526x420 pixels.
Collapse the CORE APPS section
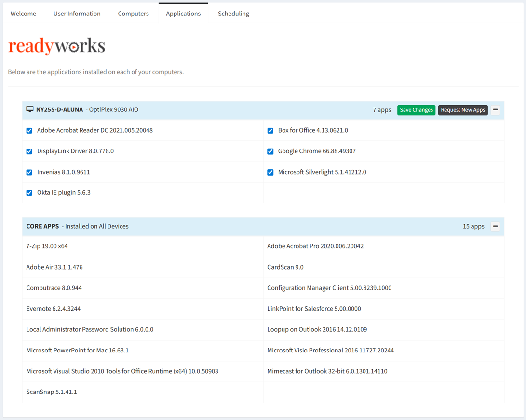click(495, 227)
